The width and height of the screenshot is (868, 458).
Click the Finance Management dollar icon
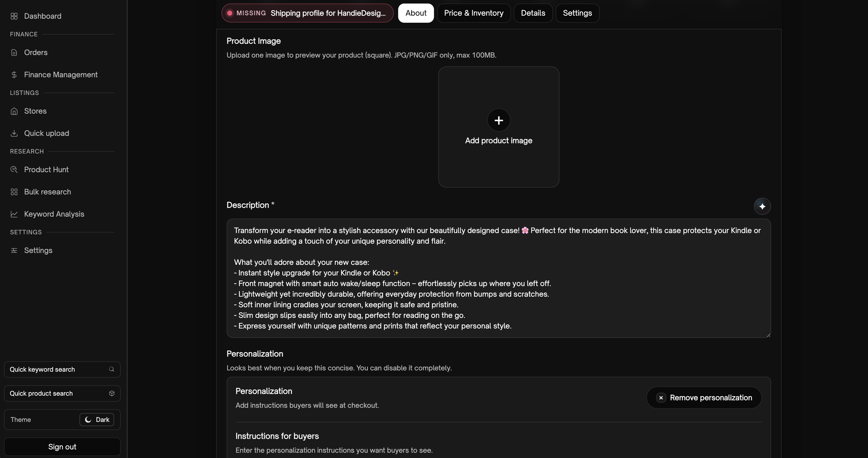point(14,75)
